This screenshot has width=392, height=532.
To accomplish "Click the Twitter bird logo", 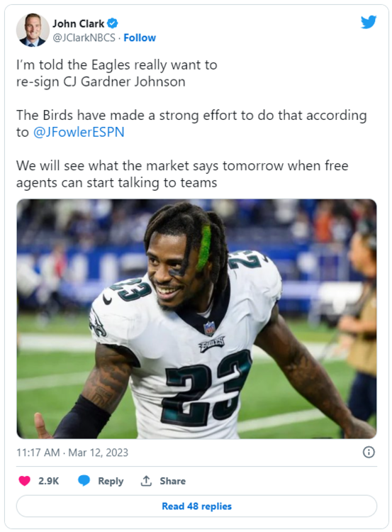I will 369,22.
